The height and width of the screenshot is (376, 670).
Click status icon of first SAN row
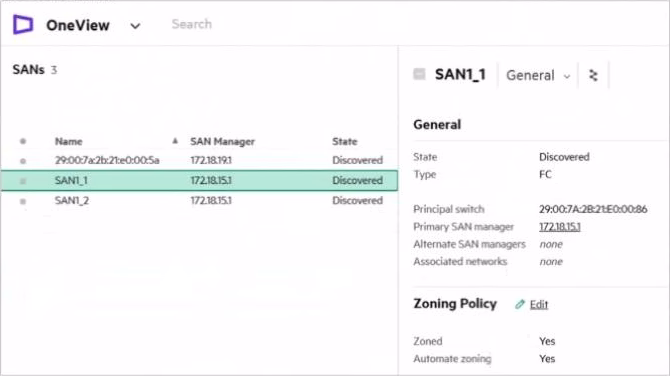23,161
